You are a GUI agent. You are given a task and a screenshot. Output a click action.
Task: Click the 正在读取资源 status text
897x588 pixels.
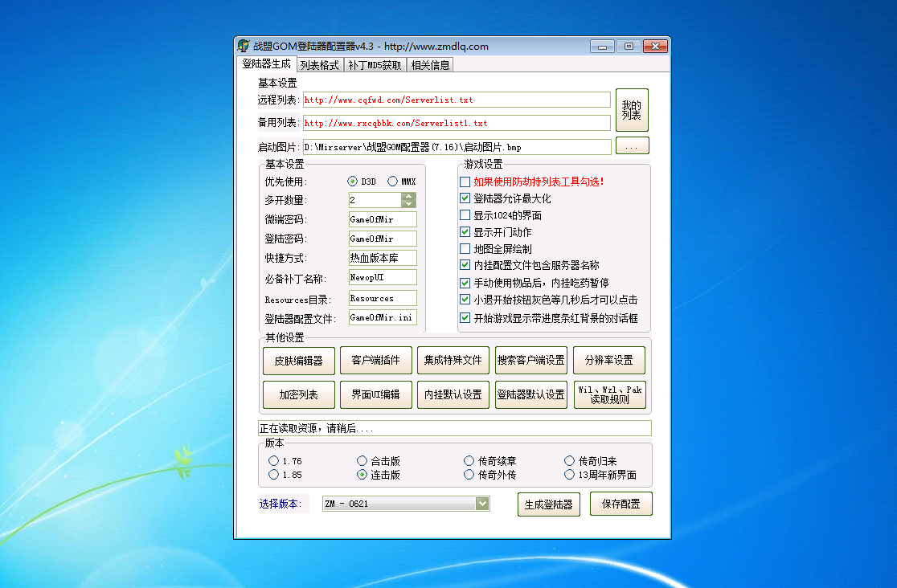pyautogui.click(x=317, y=428)
